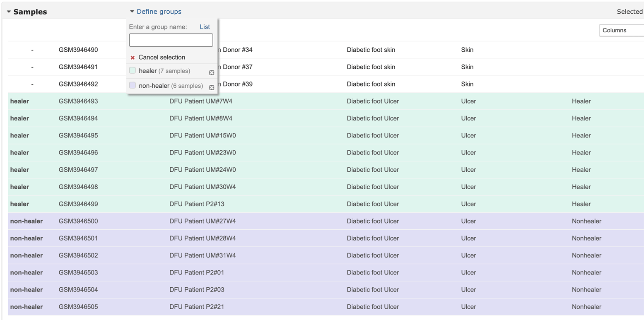Click title DFU Patient UM#7W4

click(x=201, y=101)
